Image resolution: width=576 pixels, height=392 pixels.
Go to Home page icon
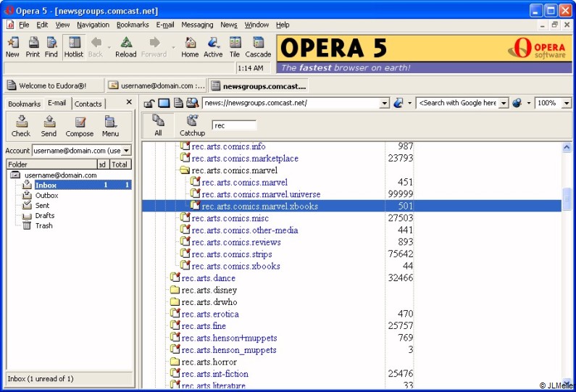(190, 47)
